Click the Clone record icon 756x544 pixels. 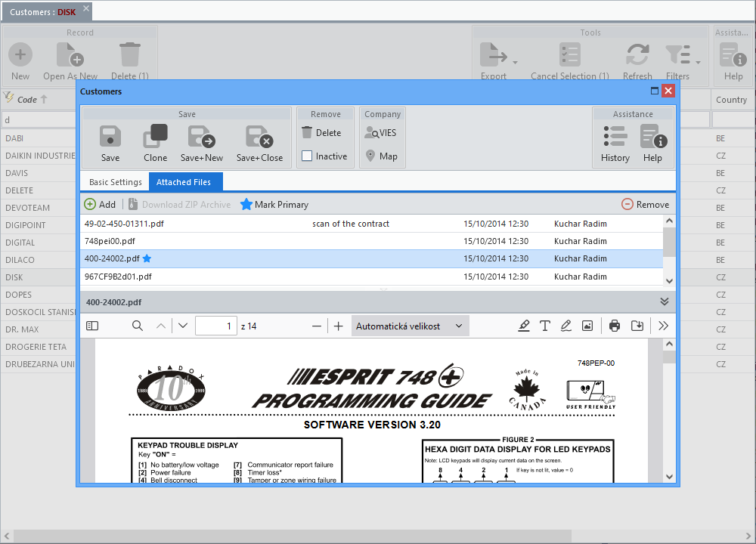click(x=156, y=137)
